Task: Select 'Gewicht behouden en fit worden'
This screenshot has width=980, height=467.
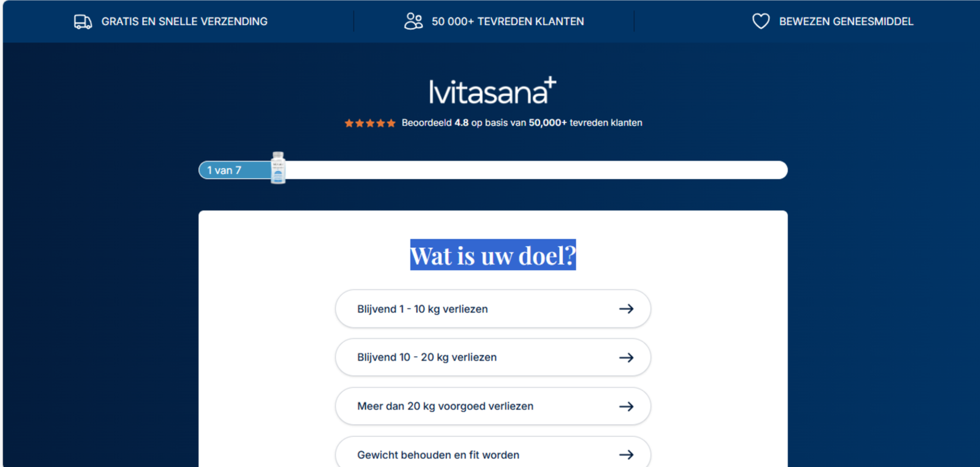Action: 438,455
